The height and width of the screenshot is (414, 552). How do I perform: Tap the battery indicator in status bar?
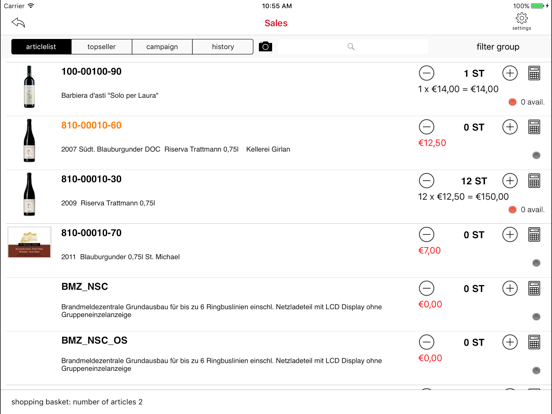[x=537, y=6]
